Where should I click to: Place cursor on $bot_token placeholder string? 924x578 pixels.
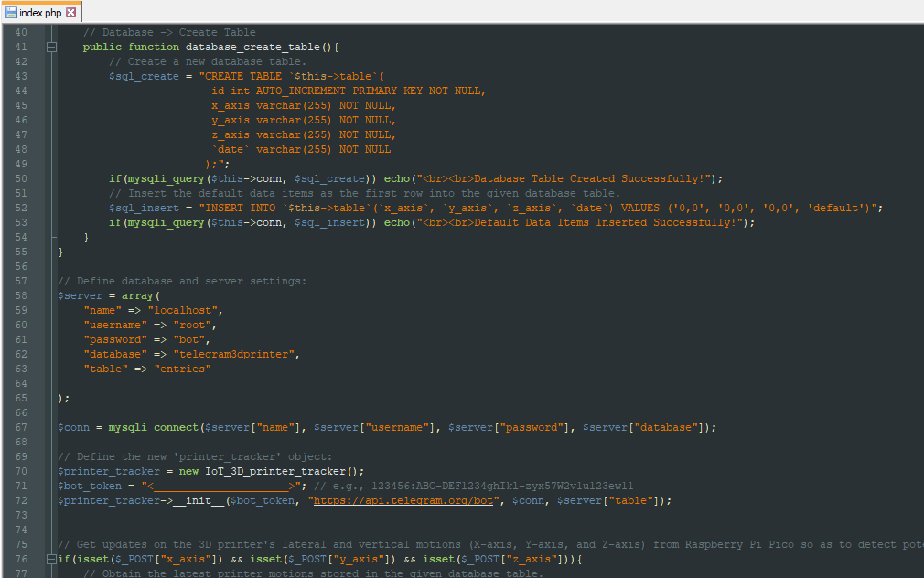(221, 486)
